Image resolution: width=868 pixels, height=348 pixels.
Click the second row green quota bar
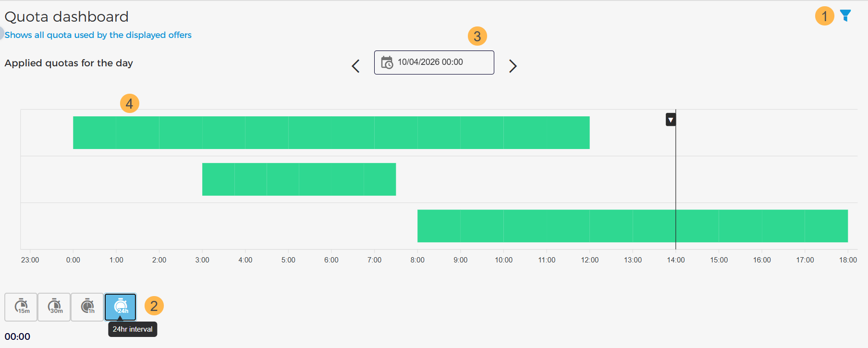coord(299,179)
